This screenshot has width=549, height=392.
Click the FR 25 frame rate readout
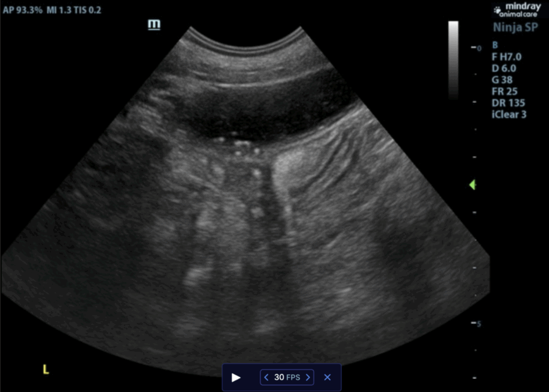[505, 91]
